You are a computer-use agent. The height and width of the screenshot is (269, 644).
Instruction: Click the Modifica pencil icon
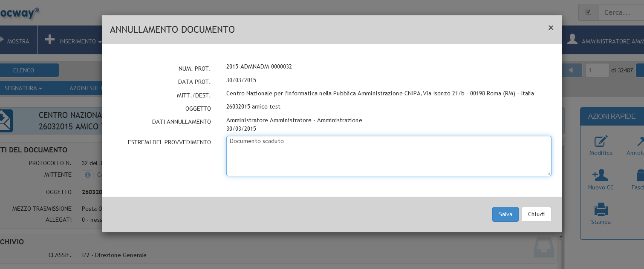tap(601, 142)
